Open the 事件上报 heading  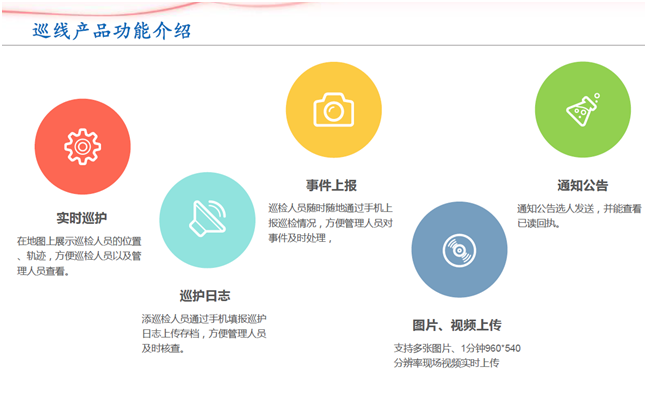[x=332, y=185]
